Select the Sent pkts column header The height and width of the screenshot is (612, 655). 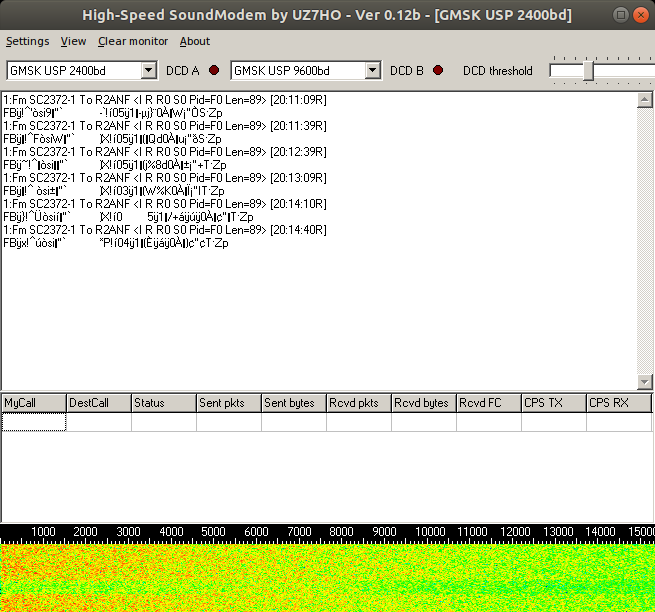point(229,403)
